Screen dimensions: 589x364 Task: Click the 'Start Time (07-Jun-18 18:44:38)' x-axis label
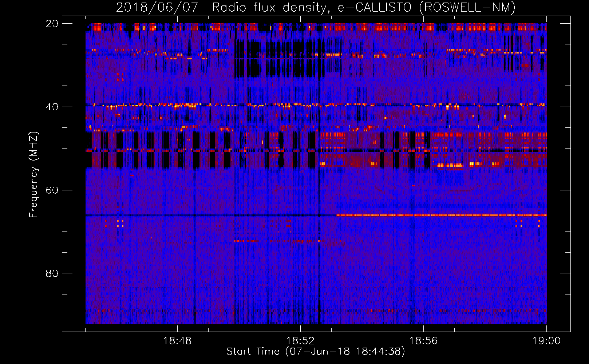pos(316,352)
